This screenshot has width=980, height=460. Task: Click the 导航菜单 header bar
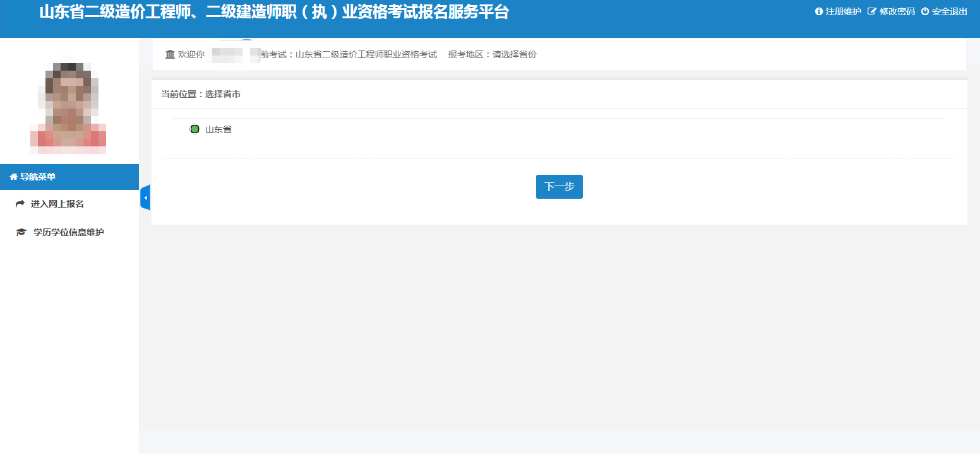point(69,177)
